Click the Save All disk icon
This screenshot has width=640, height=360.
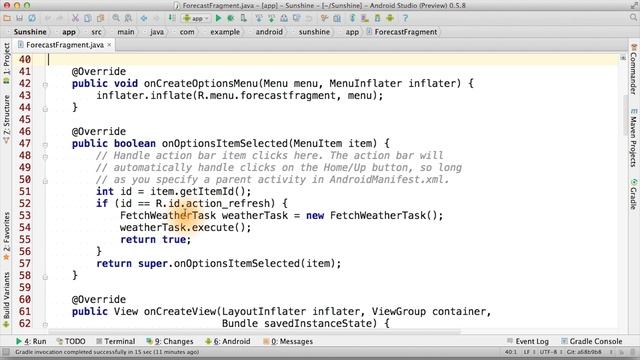pos(19,18)
